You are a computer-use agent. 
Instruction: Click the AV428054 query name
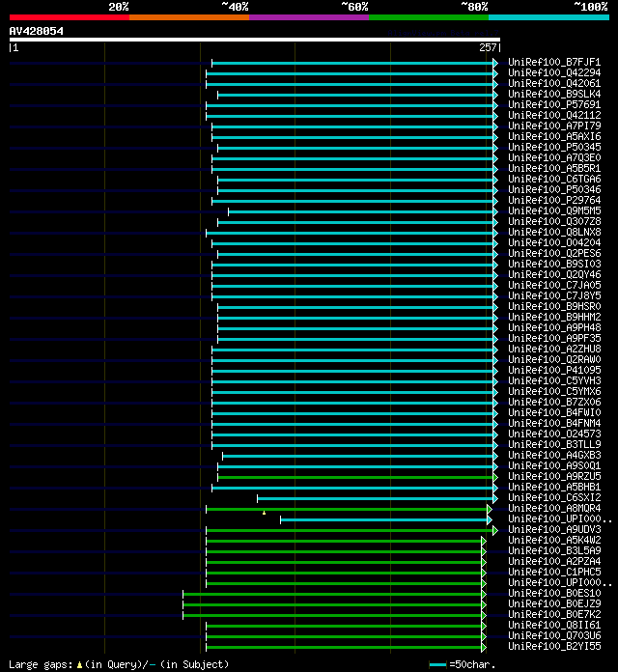(x=37, y=31)
